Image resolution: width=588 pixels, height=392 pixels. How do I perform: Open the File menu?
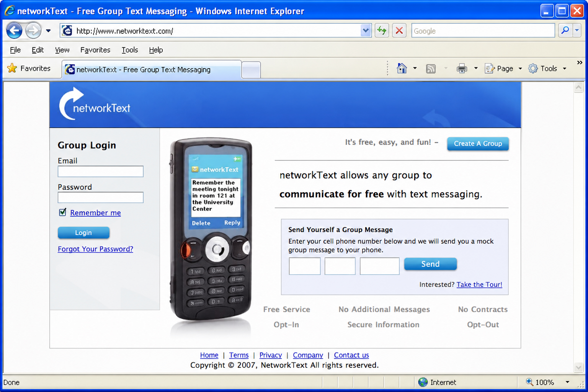coord(15,50)
